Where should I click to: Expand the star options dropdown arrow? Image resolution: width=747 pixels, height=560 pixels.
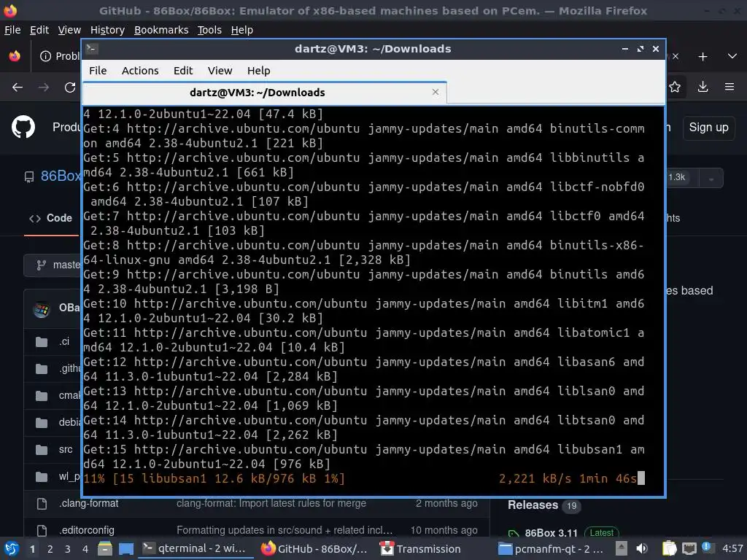point(711,179)
